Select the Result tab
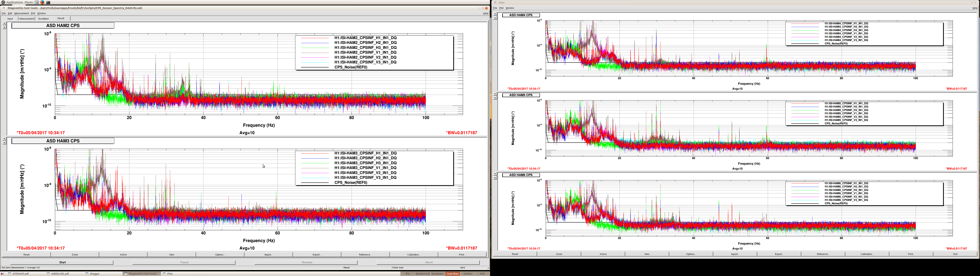The height and width of the screenshot is (276, 980). (x=61, y=18)
